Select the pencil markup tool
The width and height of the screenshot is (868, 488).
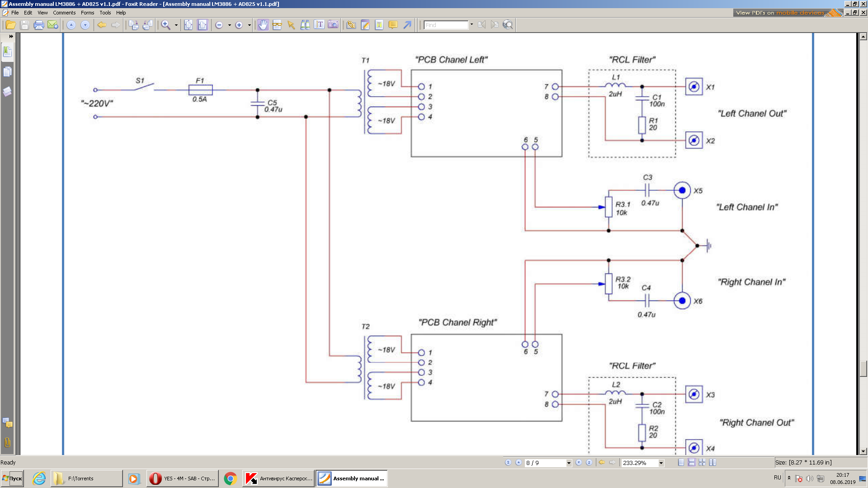click(365, 25)
